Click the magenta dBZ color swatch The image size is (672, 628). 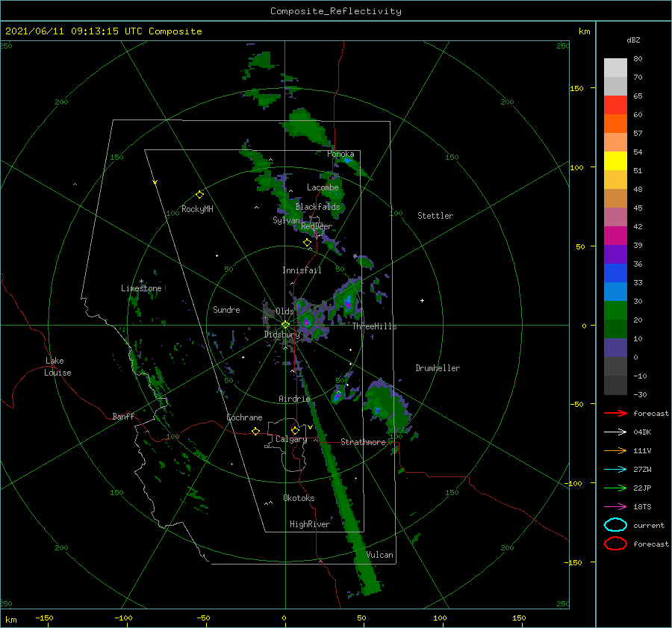tap(615, 235)
